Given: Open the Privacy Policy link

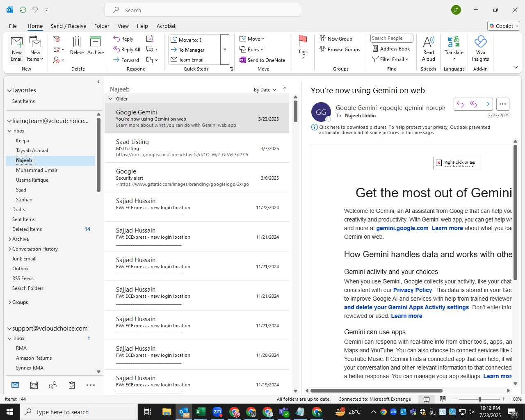Looking at the screenshot, I should click(x=412, y=290).
